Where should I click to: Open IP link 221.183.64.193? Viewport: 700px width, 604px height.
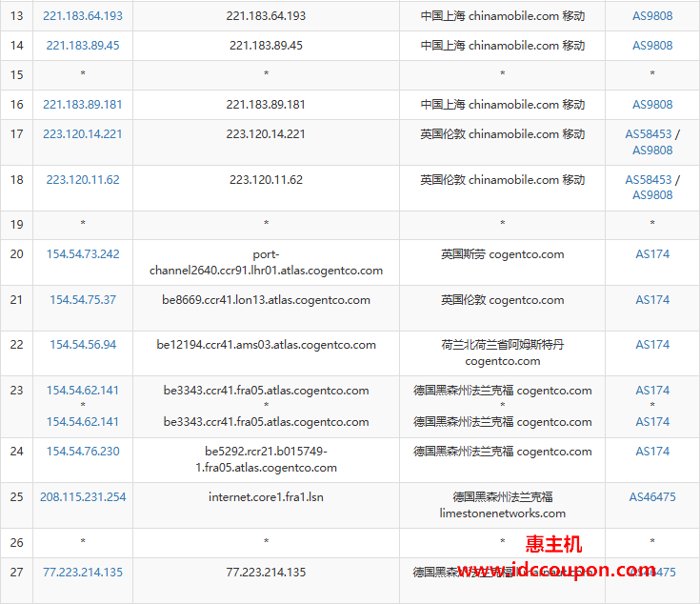(83, 16)
